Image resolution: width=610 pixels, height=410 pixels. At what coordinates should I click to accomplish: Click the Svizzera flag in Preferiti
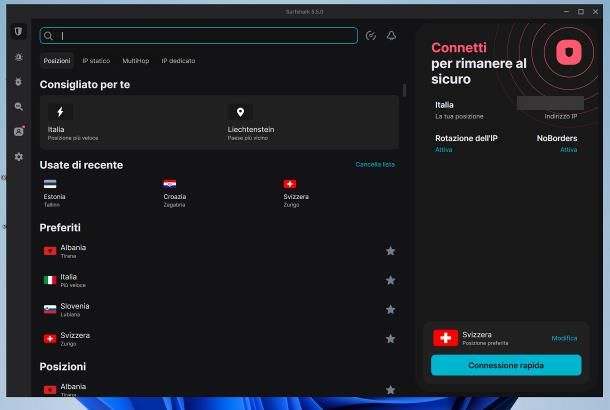pos(50,339)
